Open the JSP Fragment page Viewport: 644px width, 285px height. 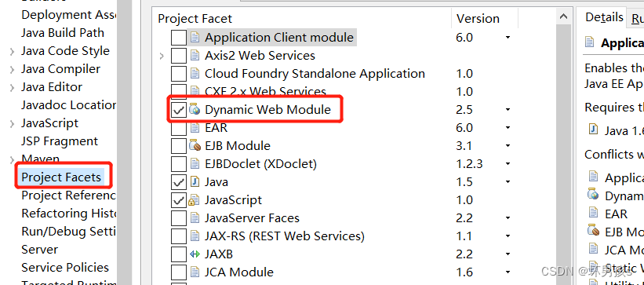[x=60, y=141]
